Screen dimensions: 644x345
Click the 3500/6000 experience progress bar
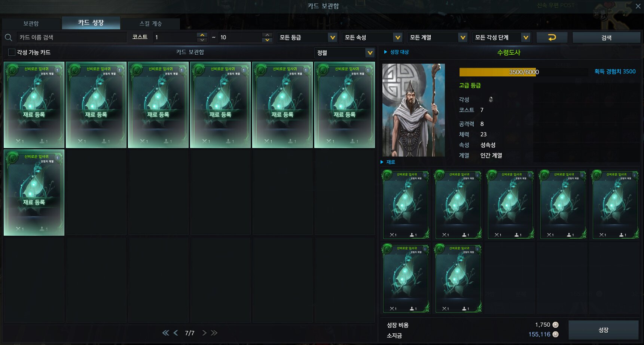[x=524, y=72]
